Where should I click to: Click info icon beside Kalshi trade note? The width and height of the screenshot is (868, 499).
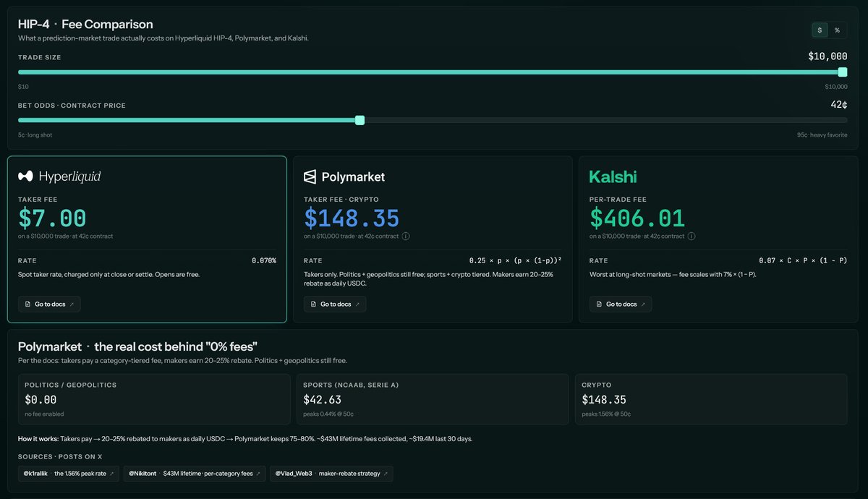tap(692, 236)
